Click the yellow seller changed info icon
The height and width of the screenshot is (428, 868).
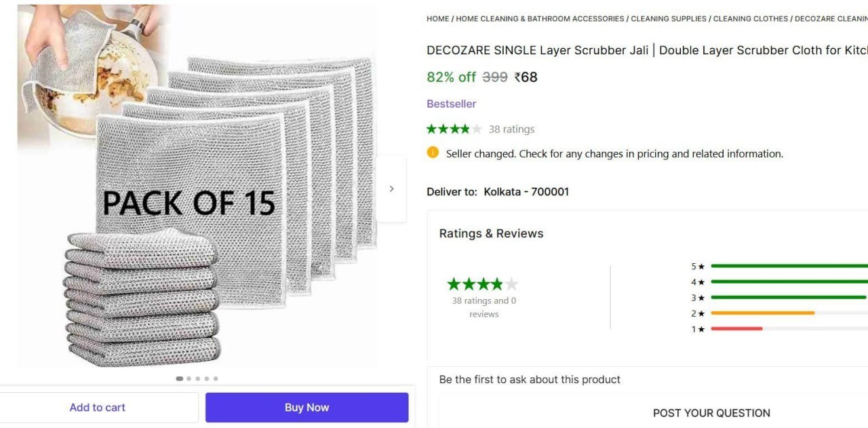[x=433, y=153]
